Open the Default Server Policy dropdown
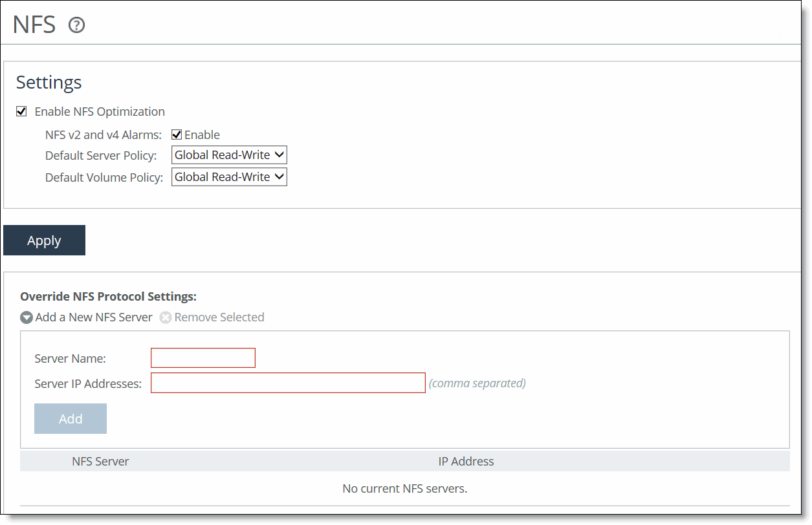 228,155
